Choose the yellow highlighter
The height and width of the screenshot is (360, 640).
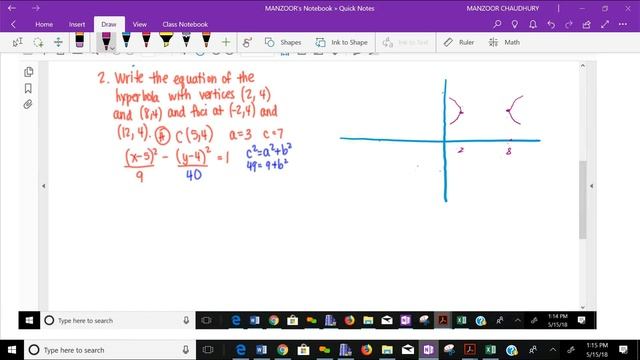point(166,40)
